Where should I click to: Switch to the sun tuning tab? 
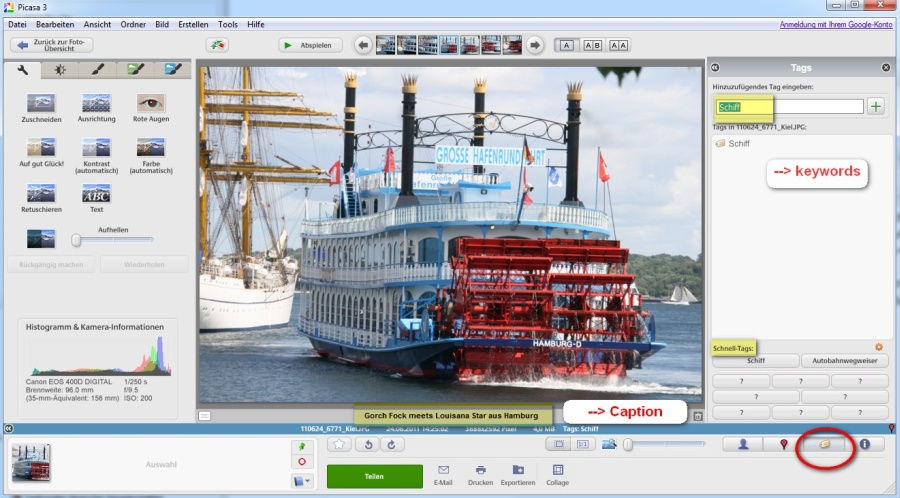tap(60, 70)
